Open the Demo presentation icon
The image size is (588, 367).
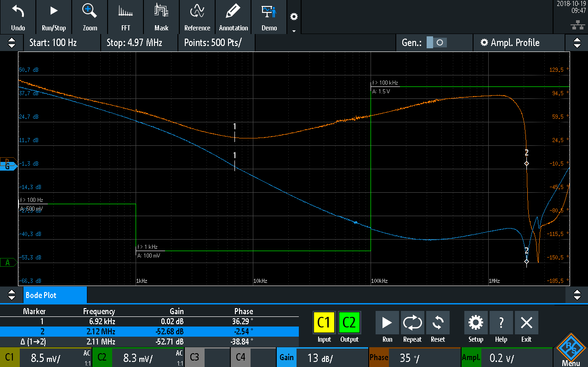pyautogui.click(x=269, y=11)
